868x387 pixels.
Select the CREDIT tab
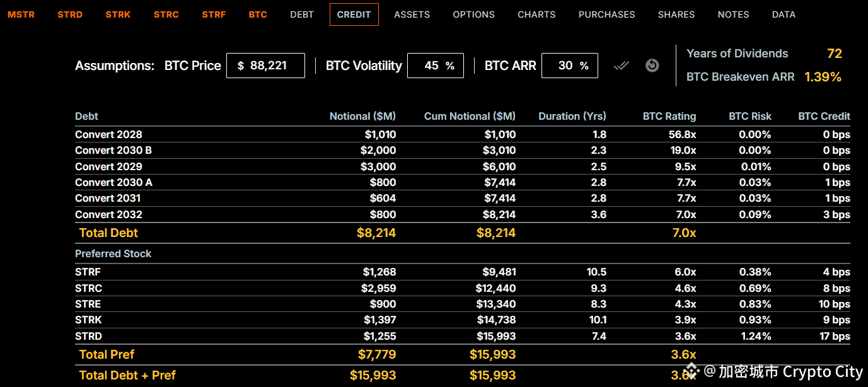[x=354, y=14]
